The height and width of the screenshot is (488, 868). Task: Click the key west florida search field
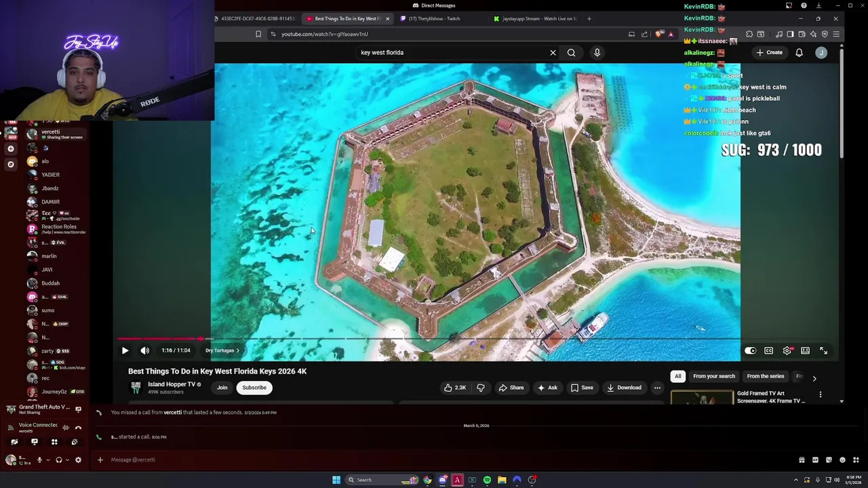[x=451, y=52]
